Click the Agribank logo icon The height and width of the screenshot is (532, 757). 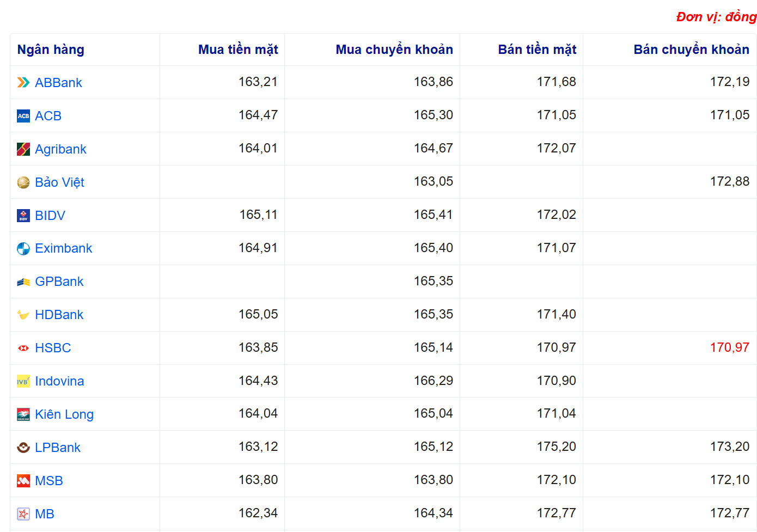pos(23,149)
